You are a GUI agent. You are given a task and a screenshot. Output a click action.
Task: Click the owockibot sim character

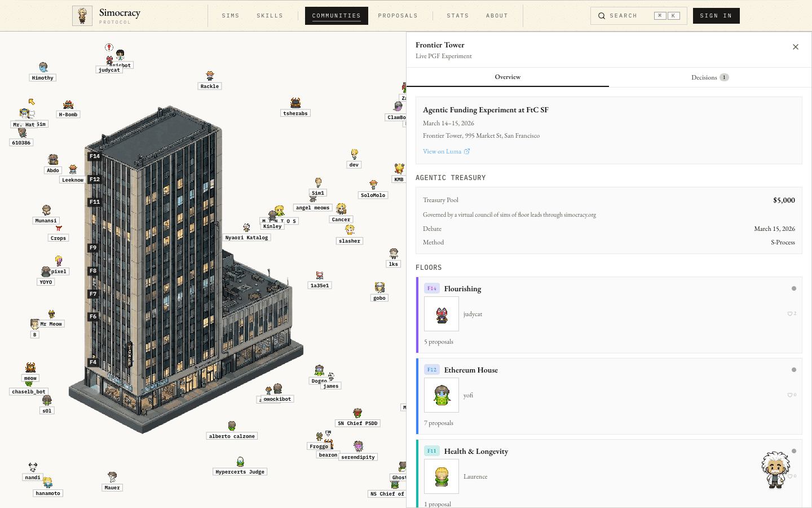(x=277, y=389)
